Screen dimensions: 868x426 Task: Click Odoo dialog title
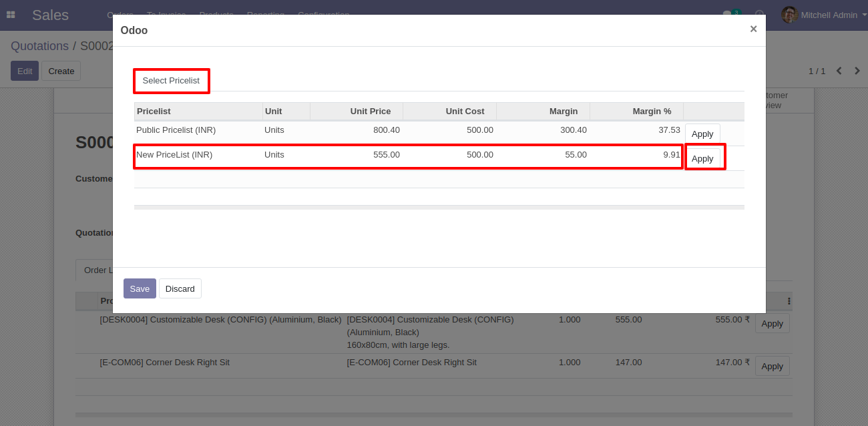134,31
